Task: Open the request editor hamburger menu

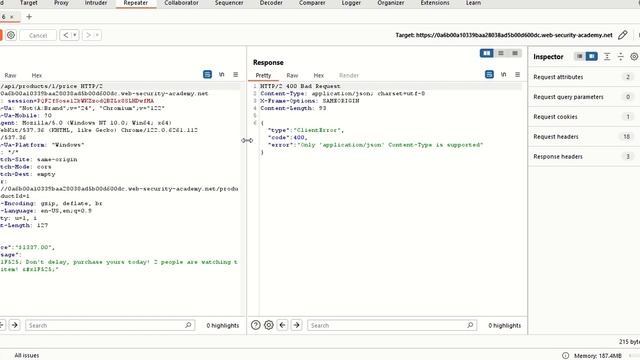Action: click(236, 74)
